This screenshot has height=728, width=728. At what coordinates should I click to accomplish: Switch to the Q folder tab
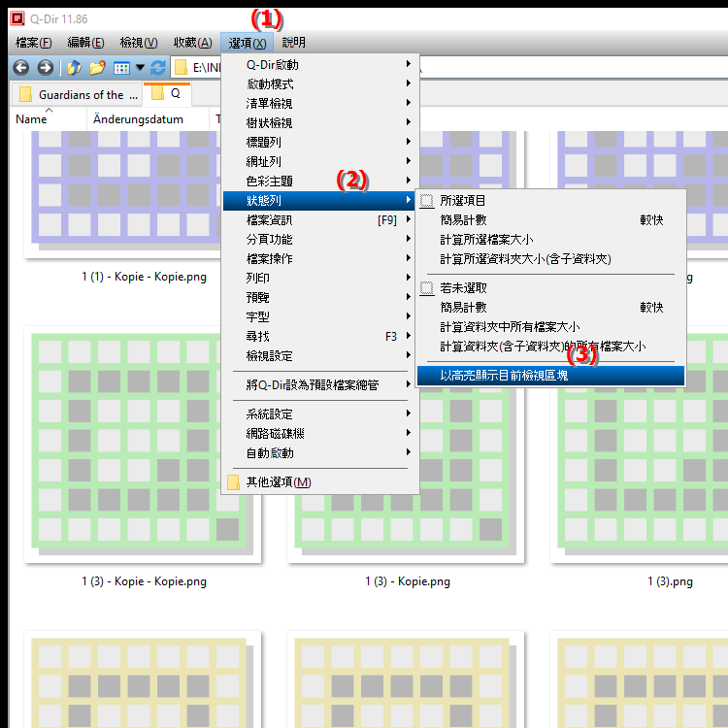point(166,93)
